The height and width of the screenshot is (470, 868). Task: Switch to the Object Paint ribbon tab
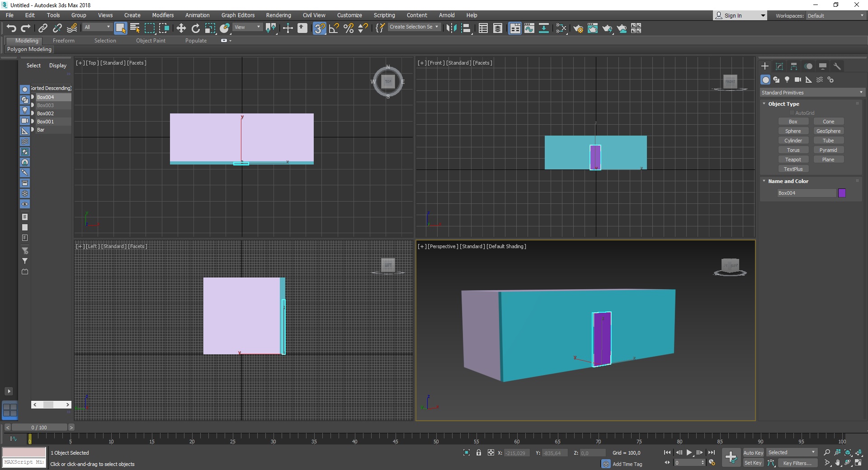151,41
